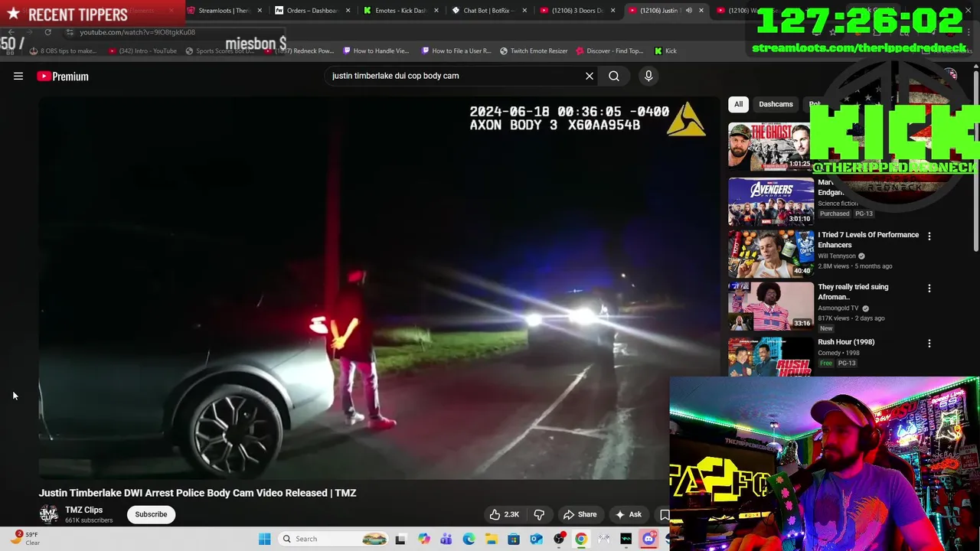980x551 pixels.
Task: Open 'They really tried suing Afroman' title
Action: click(x=853, y=292)
